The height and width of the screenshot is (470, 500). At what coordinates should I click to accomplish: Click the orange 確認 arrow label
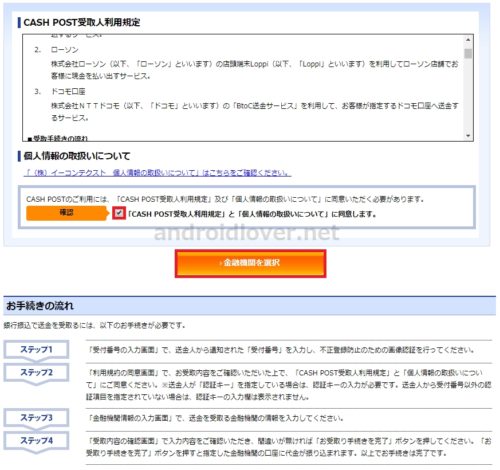[x=68, y=213]
